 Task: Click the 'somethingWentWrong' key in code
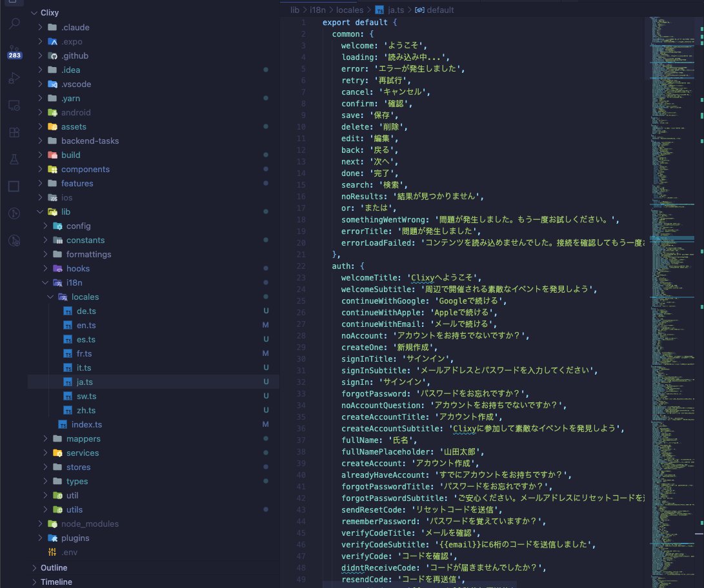point(383,220)
